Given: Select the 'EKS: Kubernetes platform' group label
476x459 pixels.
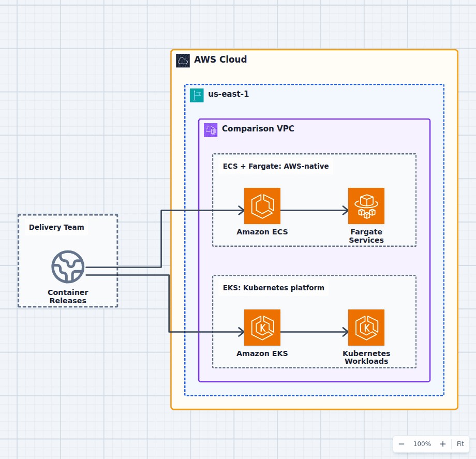Looking at the screenshot, I should [274, 288].
